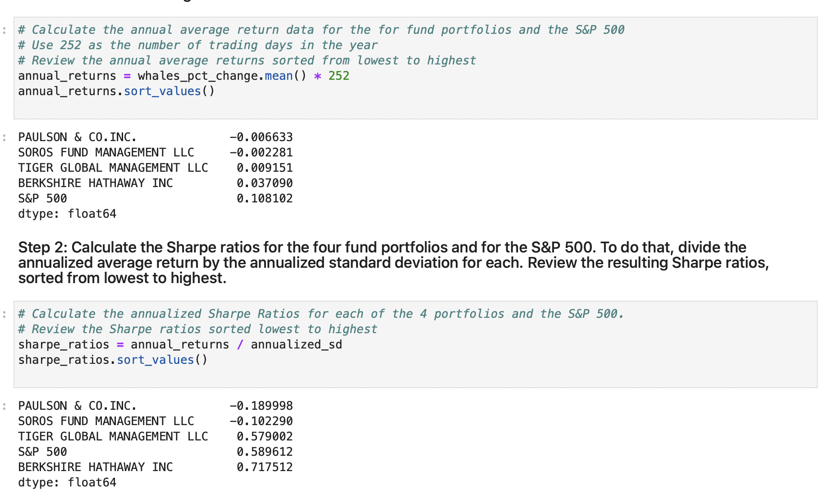Click the Step 2 heading text

coord(361,261)
